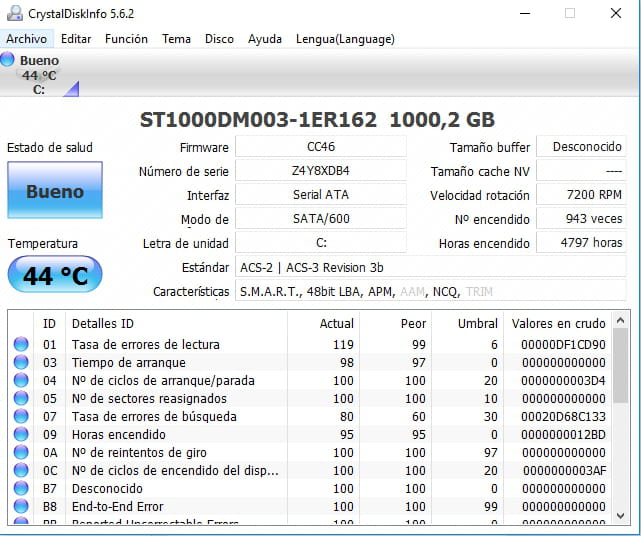Select row Nº de sectores reasignados

coord(310,398)
